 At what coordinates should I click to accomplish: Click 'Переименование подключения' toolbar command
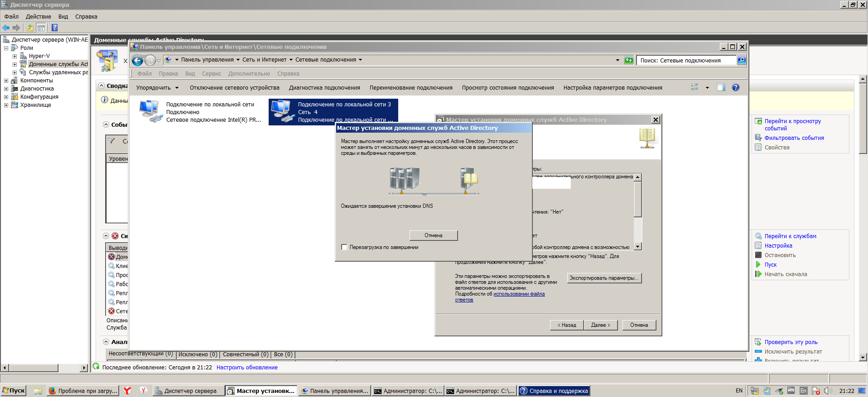coord(411,88)
